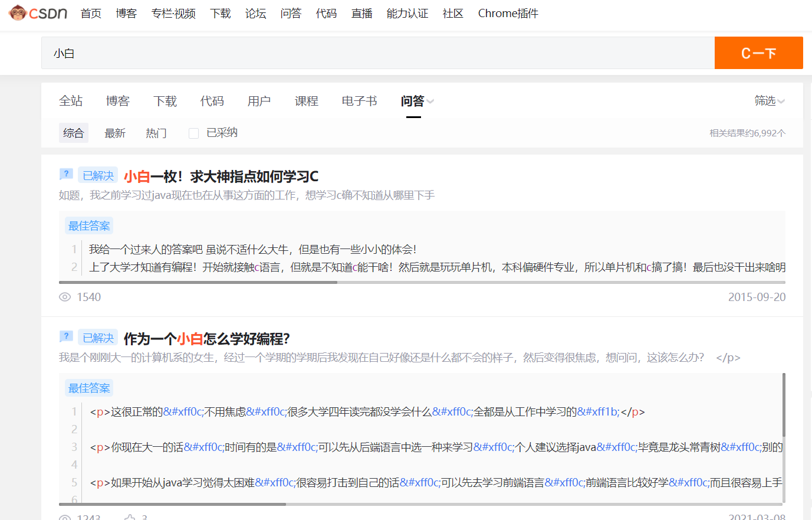
Task: Switch to 用户 search tab
Action: point(259,101)
